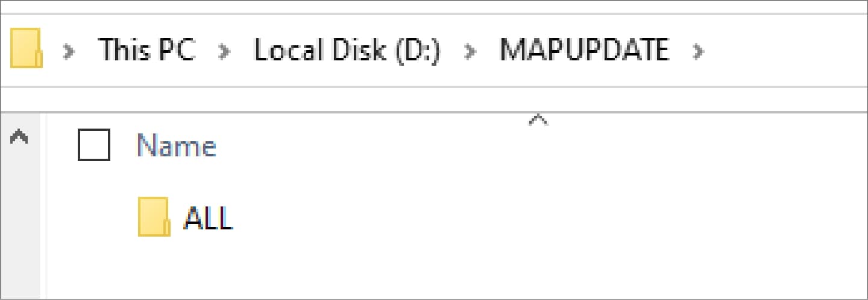Click the empty strip between the address bar and the column headers

pos(434,99)
